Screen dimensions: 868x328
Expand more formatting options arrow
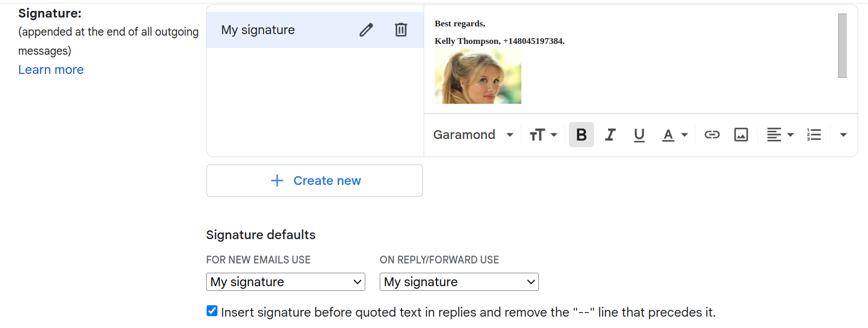[x=843, y=135]
